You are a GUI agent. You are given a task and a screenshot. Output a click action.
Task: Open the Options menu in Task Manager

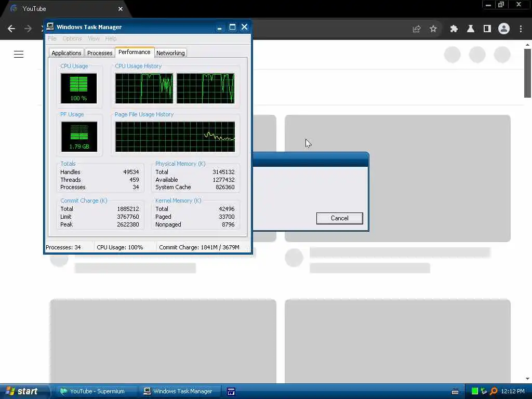pyautogui.click(x=72, y=38)
